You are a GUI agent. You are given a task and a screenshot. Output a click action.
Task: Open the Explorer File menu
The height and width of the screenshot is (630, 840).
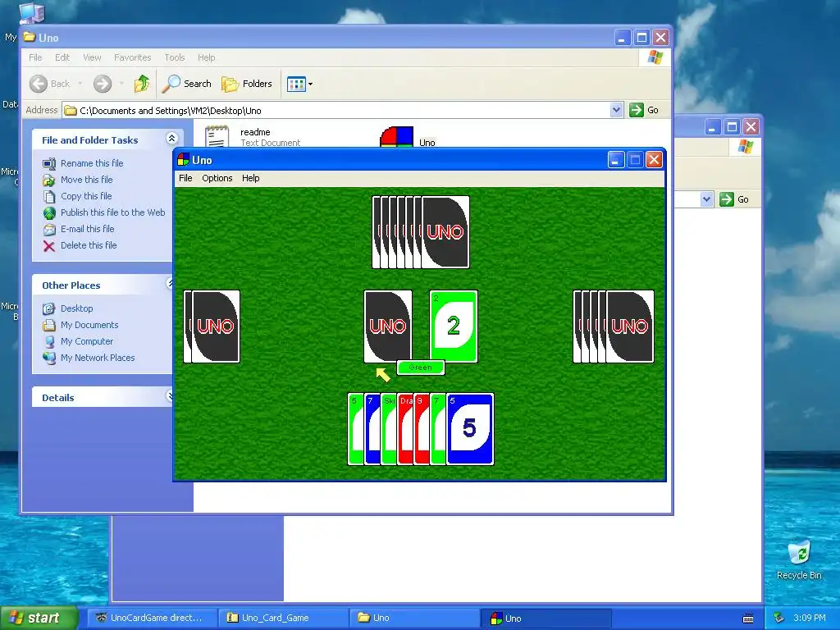coord(35,57)
